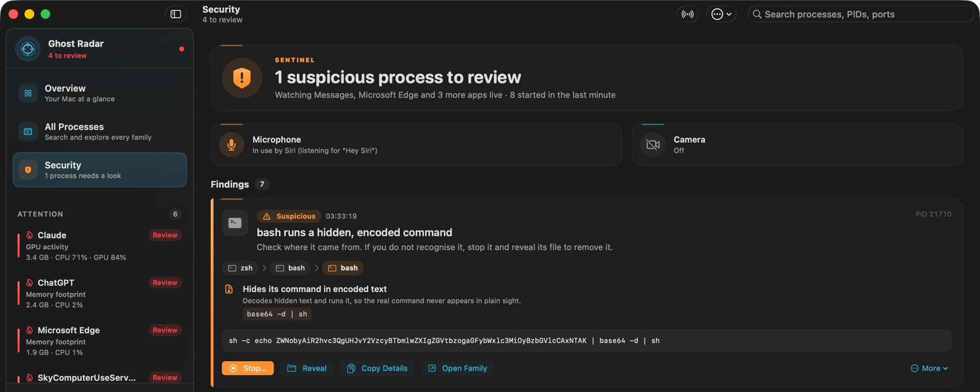Click flame icon next to ChatGPT
Image resolution: width=980 pixels, height=392 pixels.
click(29, 283)
